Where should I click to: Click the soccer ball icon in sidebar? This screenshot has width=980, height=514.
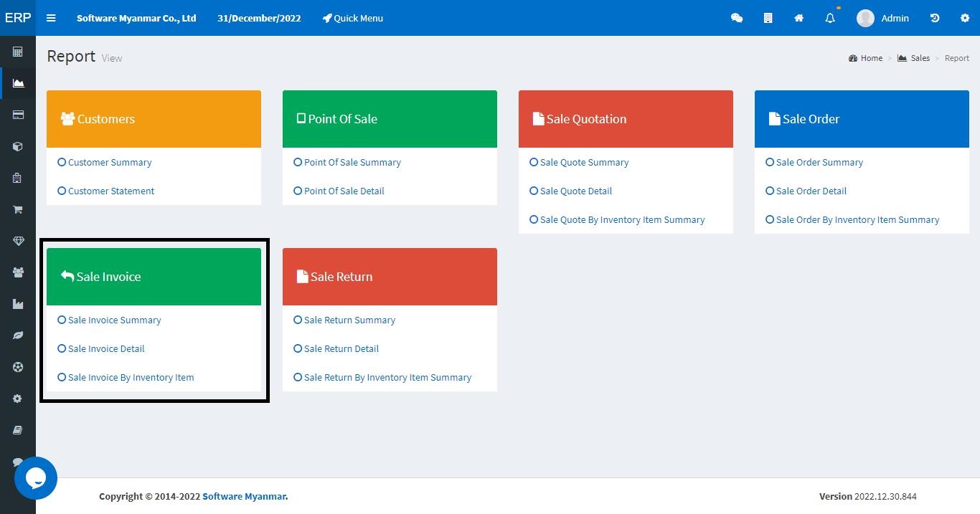tap(18, 367)
